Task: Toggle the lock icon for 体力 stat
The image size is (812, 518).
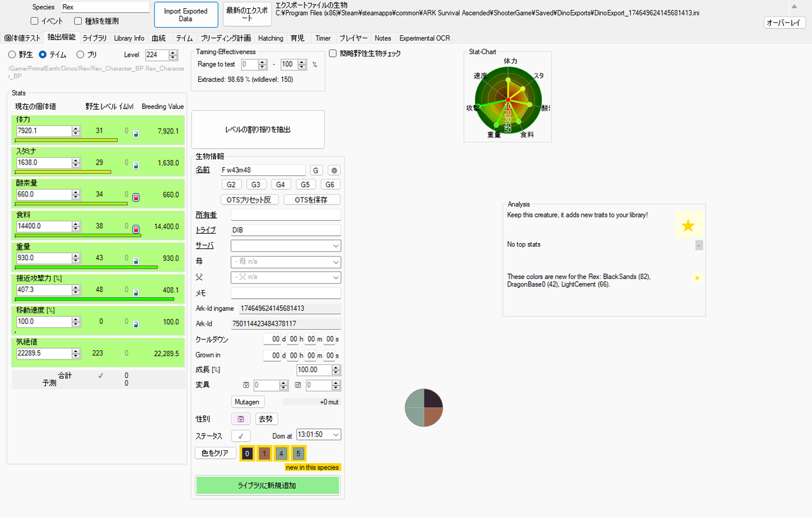Action: (x=135, y=134)
